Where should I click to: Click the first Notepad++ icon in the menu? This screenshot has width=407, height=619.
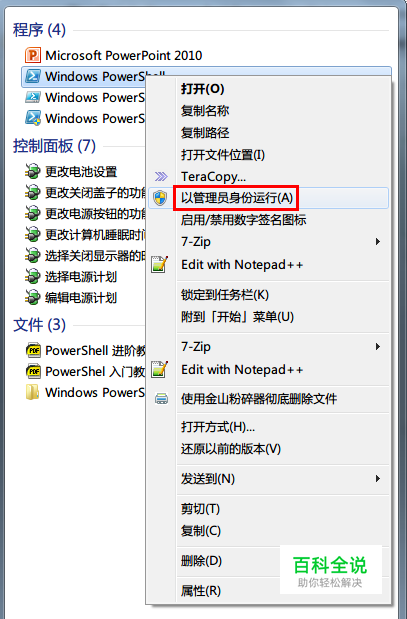point(159,264)
